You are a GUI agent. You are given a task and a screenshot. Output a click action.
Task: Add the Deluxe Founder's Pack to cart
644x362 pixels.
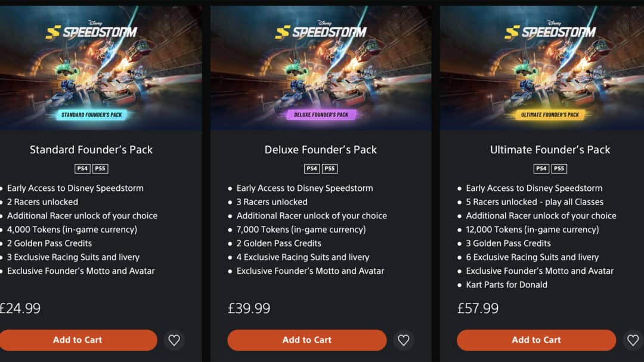point(306,340)
